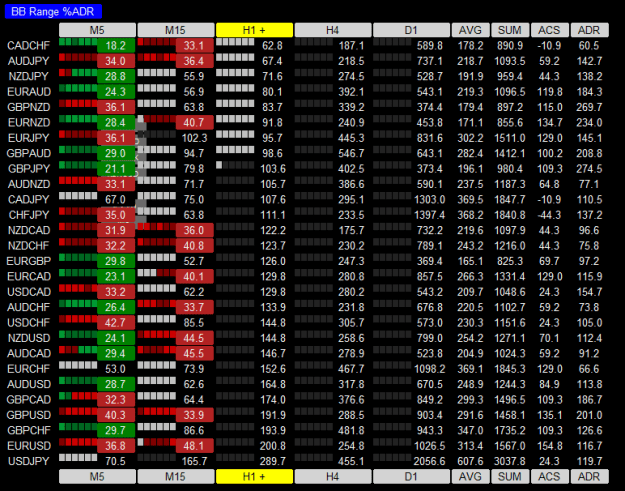Click green 18.2 M5 cell for CADCHF

(x=116, y=46)
